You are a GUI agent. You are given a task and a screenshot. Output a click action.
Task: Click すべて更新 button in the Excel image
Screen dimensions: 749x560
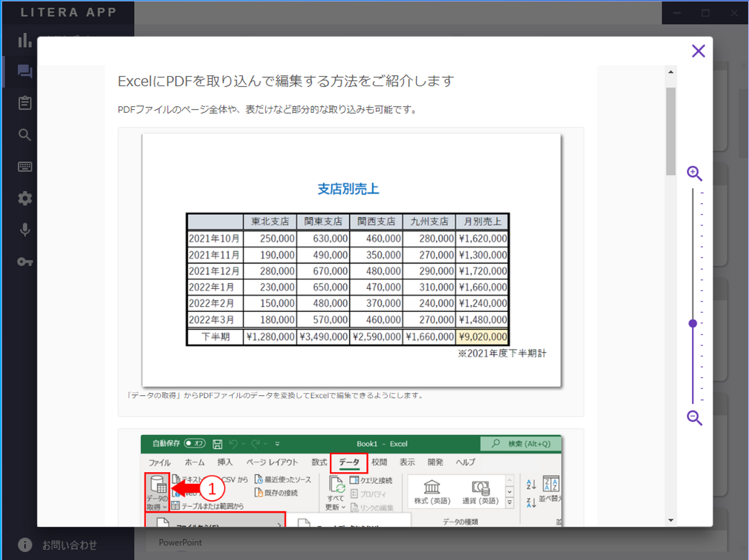(336, 493)
